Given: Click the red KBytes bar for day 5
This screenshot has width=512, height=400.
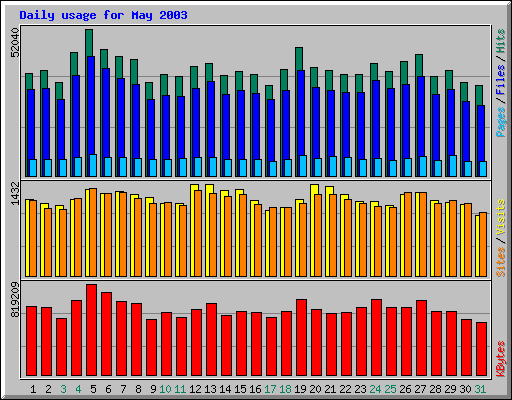Looking at the screenshot, I should (91, 330).
